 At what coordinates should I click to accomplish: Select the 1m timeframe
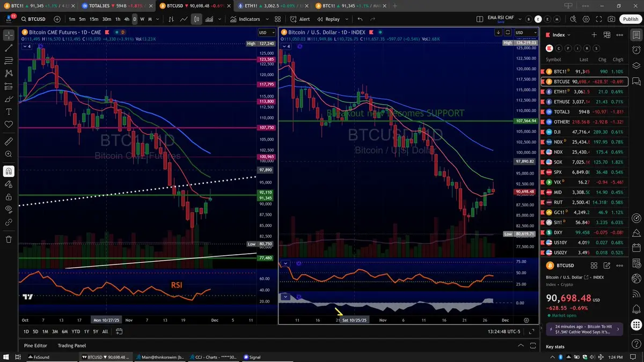[71, 19]
